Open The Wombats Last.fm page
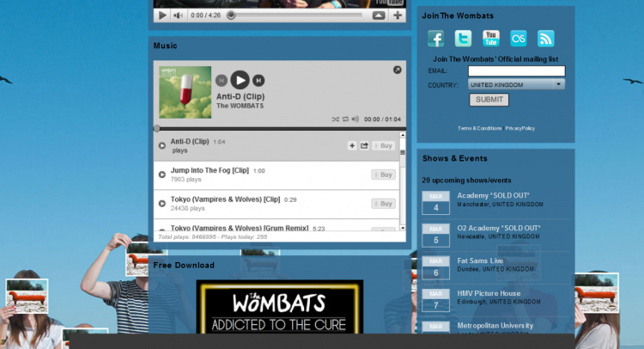644x349 pixels. 519,39
